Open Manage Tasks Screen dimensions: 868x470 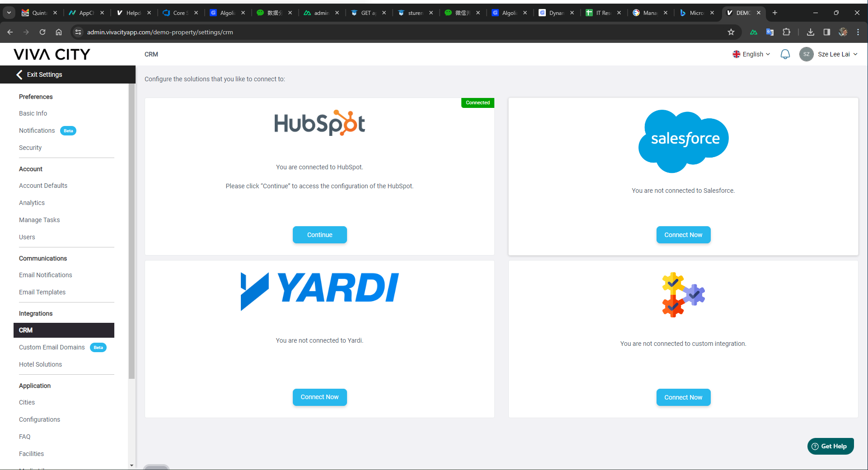[39, 220]
